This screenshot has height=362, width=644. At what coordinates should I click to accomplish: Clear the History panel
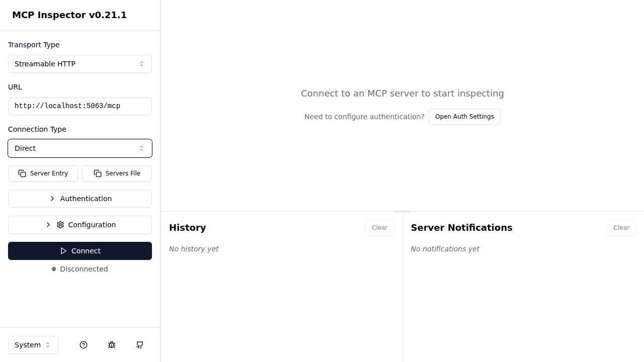(379, 227)
